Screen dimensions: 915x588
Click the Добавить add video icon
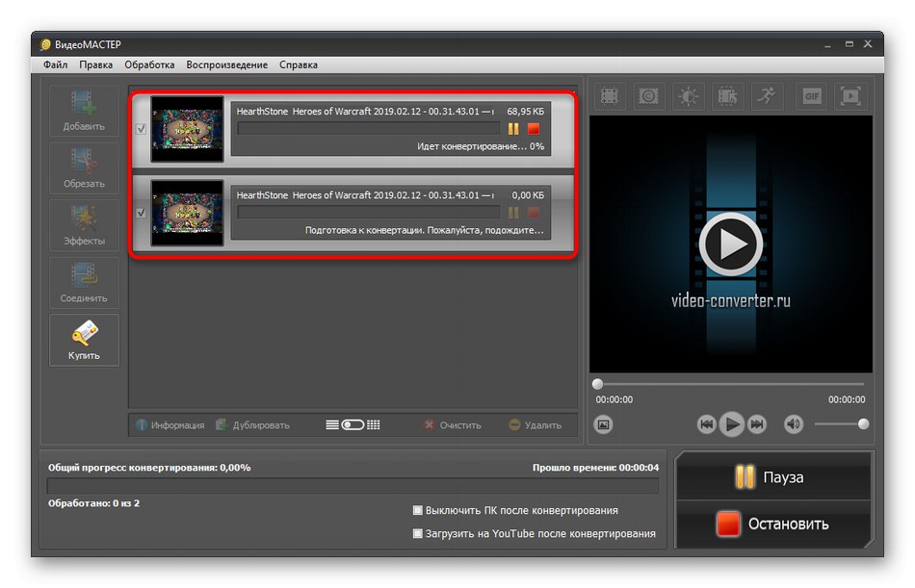84,111
